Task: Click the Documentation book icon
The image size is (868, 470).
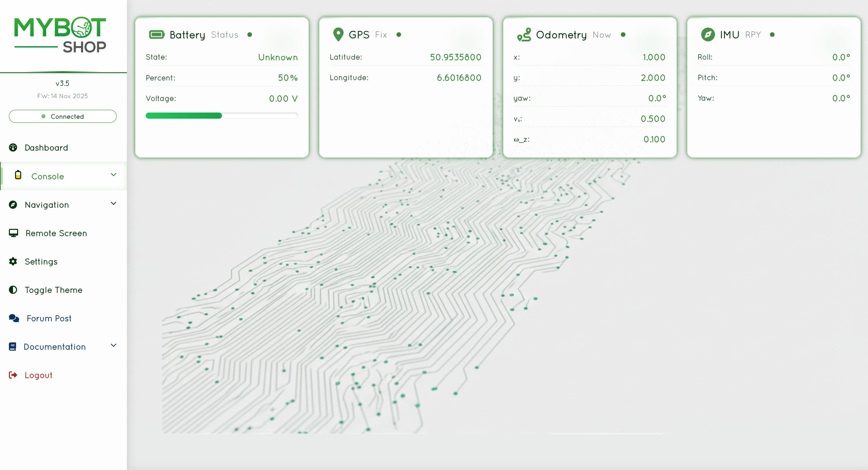Action: click(13, 347)
